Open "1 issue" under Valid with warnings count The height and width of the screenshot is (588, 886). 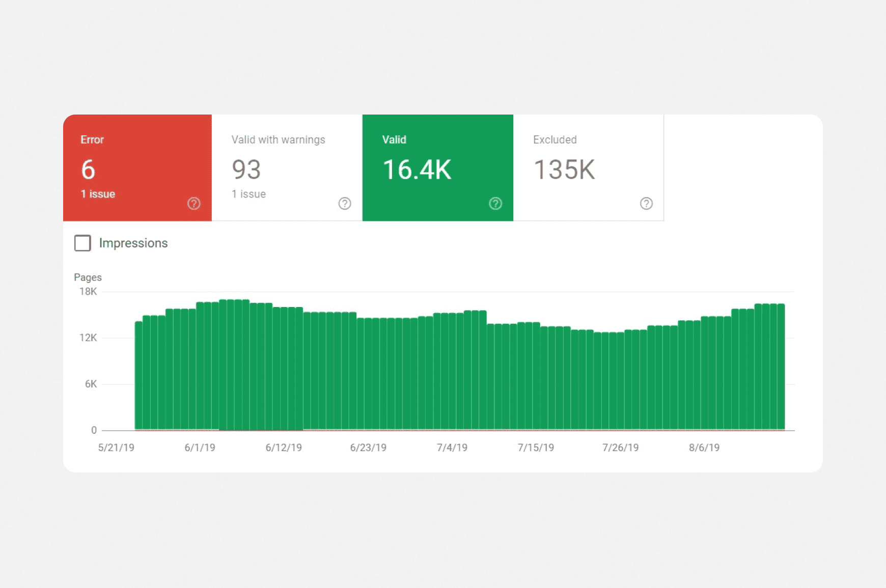point(248,194)
